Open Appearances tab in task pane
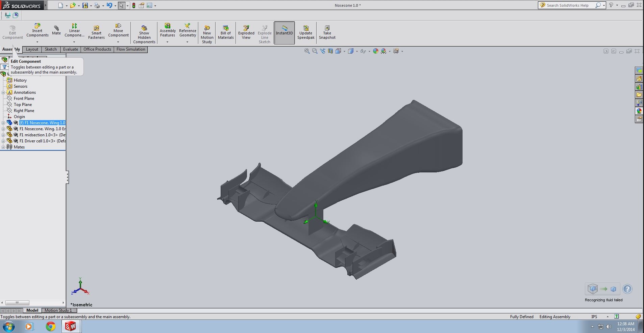 click(639, 111)
